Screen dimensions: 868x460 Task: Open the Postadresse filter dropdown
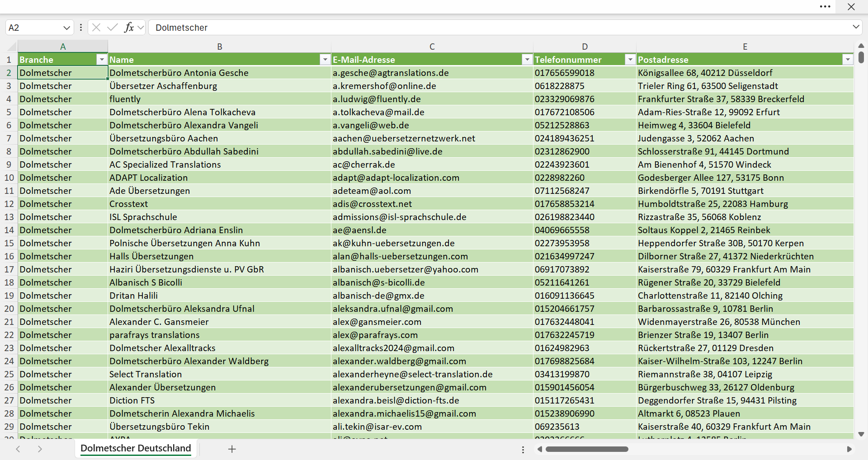coord(848,60)
